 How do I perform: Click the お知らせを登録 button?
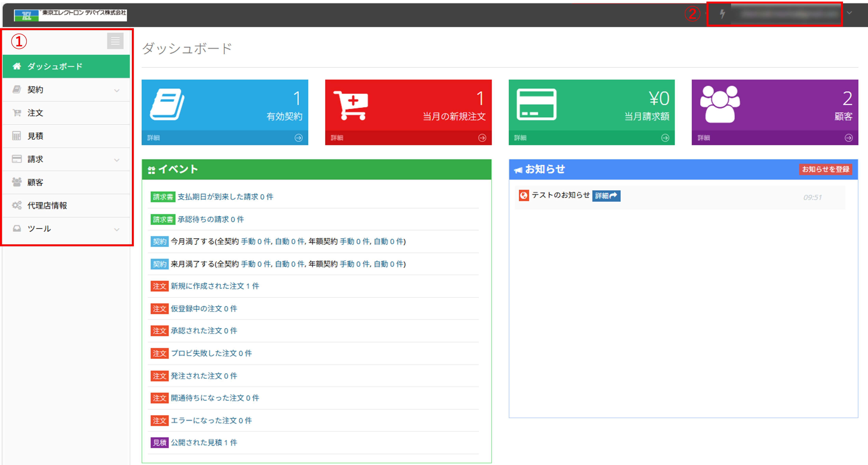825,169
